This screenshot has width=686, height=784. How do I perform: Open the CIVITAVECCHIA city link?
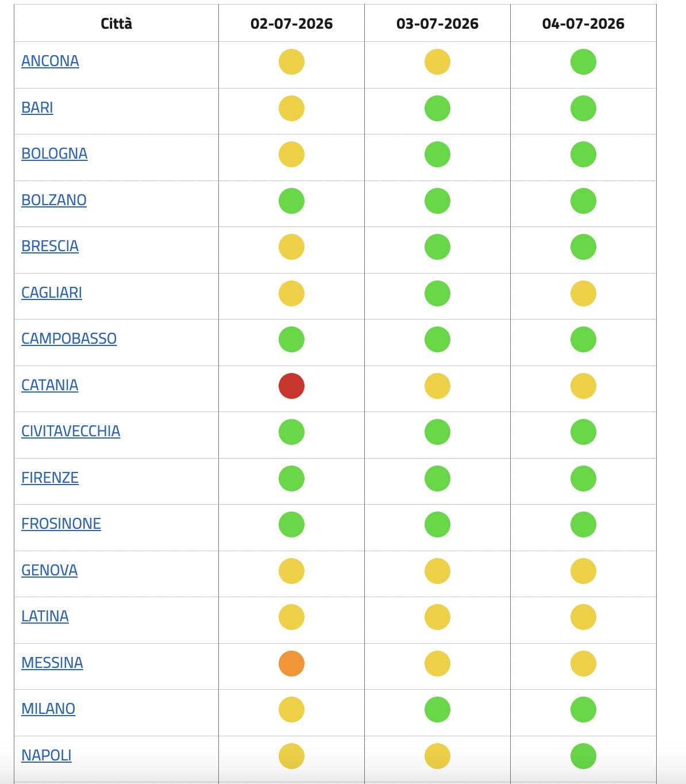click(71, 431)
